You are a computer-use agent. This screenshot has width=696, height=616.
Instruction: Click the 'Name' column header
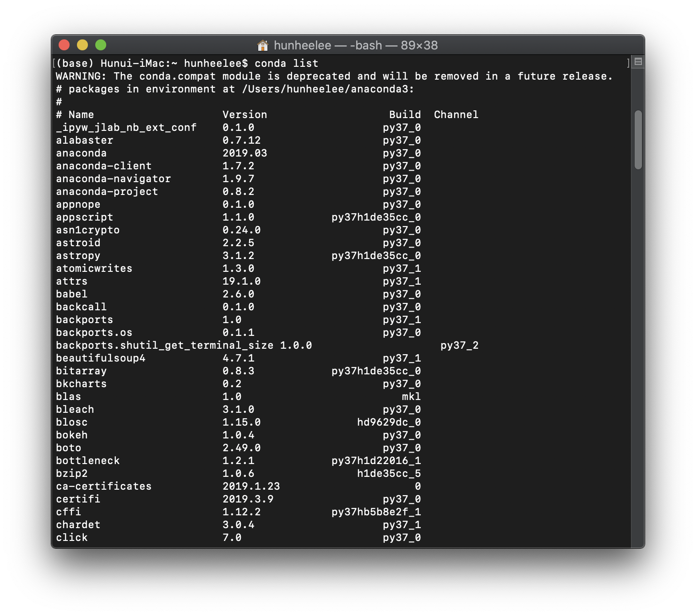(81, 114)
